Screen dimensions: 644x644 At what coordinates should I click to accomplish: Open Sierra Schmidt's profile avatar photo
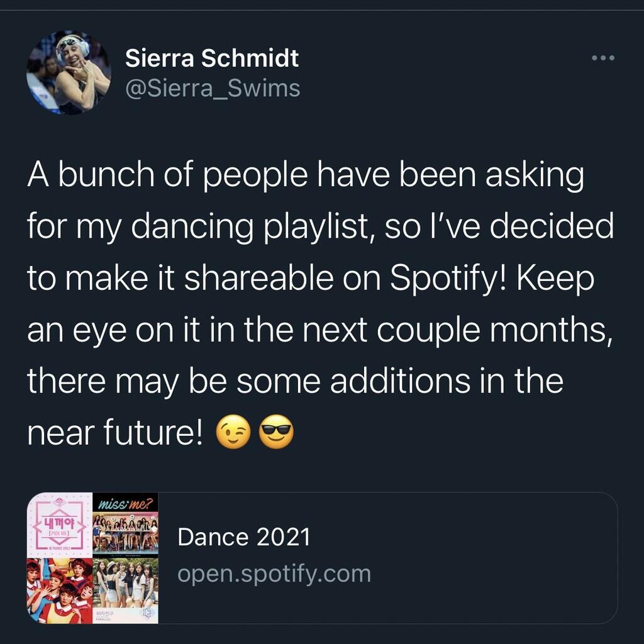click(69, 72)
